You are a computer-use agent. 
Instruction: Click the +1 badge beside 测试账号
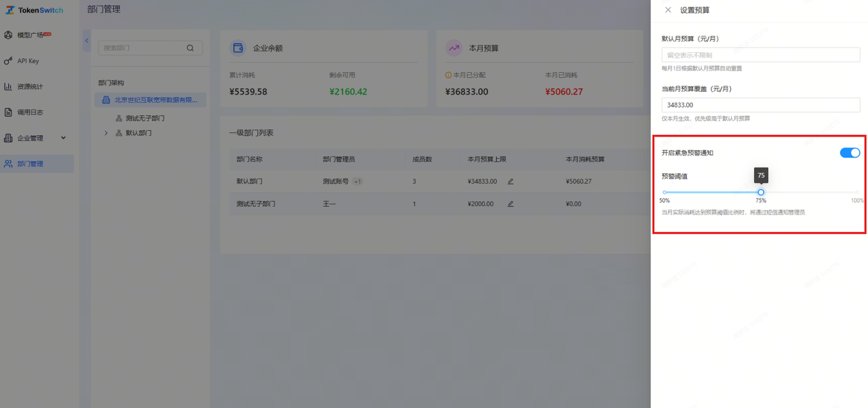(357, 181)
